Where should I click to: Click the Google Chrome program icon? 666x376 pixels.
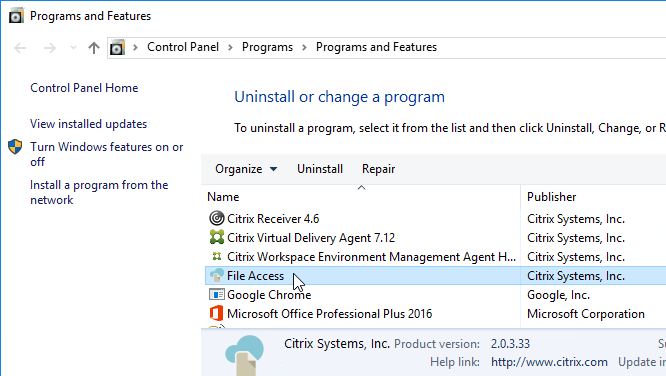(x=217, y=294)
